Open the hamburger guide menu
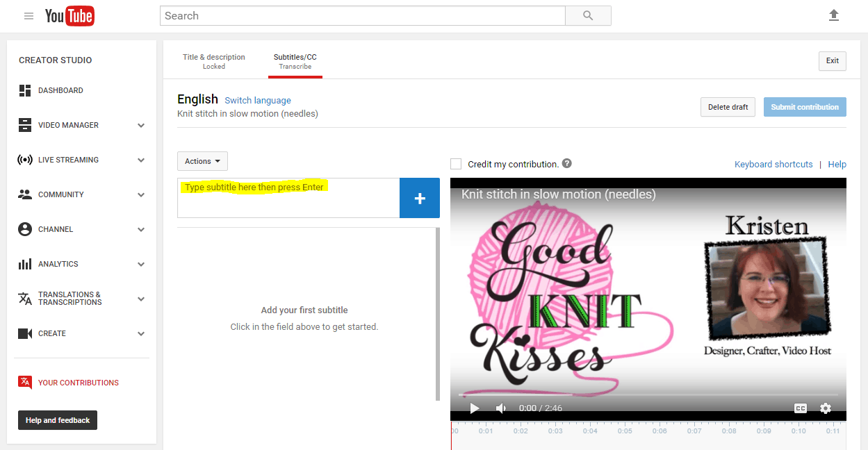 pos(28,16)
